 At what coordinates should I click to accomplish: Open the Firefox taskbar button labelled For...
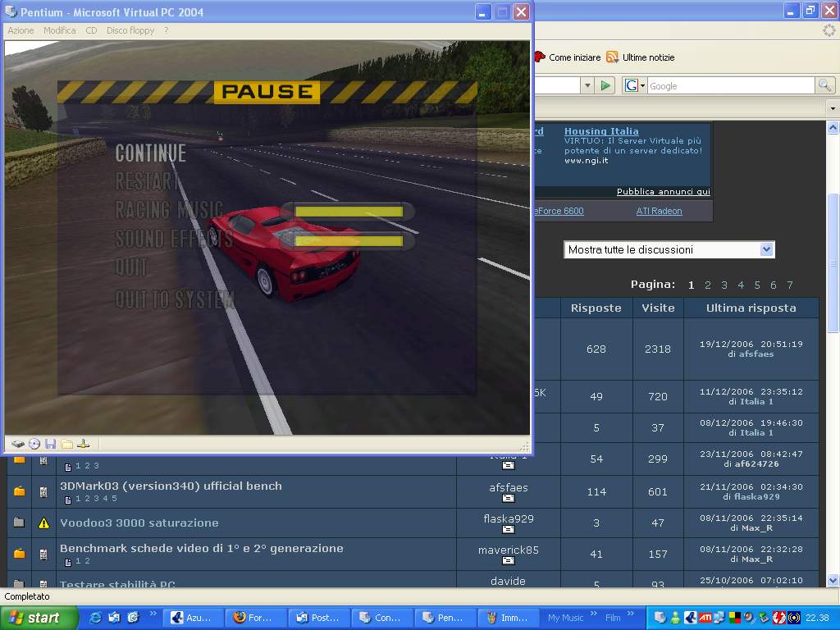pos(255,618)
